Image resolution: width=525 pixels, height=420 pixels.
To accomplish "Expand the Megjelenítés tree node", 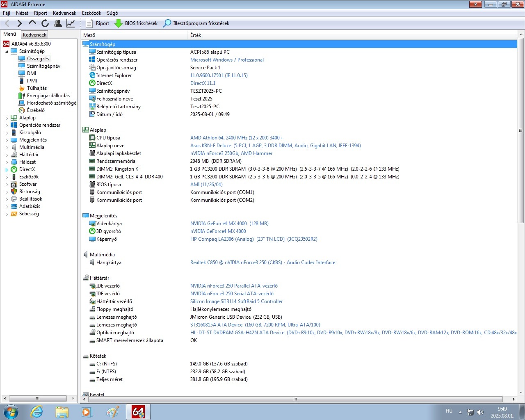I will (7, 140).
